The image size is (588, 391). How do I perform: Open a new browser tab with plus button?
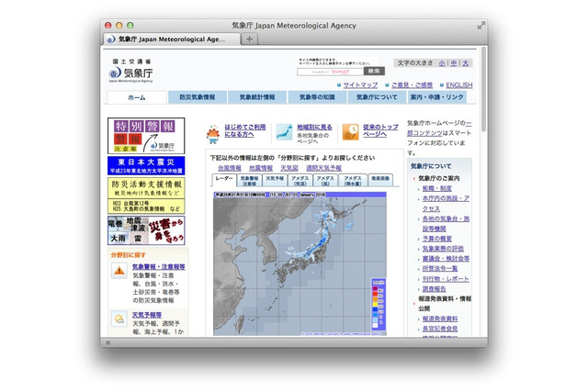coord(249,39)
